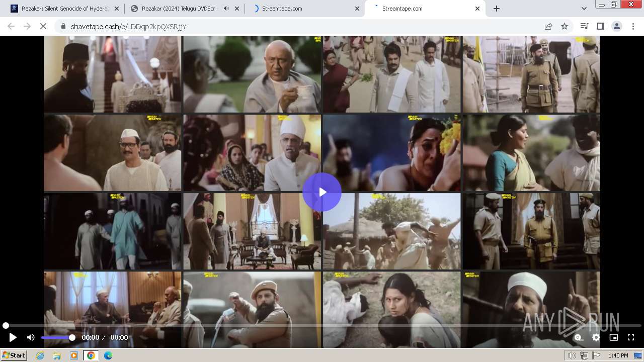This screenshot has height=362, width=644.
Task: Click the 1:40 PM taskbar clock
Action: pos(618,355)
